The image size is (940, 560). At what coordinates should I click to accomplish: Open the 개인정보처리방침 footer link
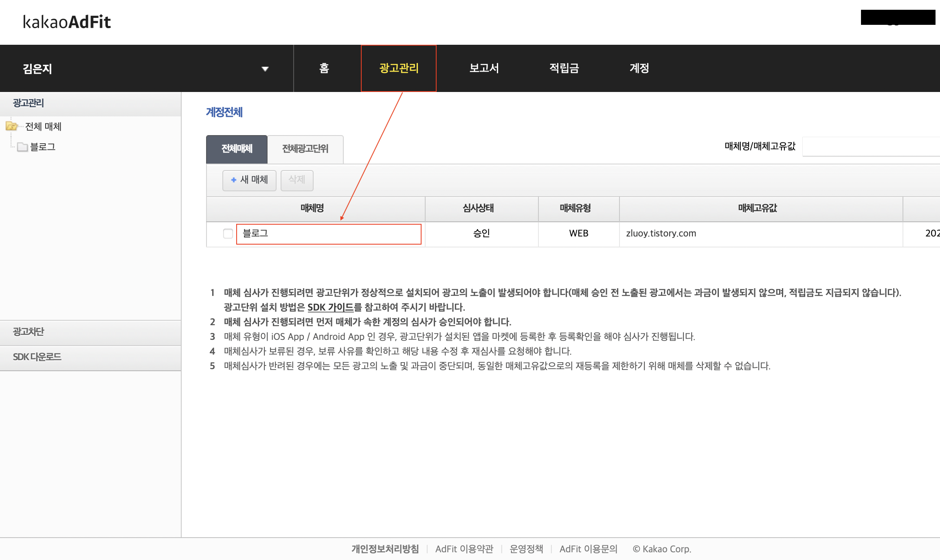pyautogui.click(x=385, y=549)
